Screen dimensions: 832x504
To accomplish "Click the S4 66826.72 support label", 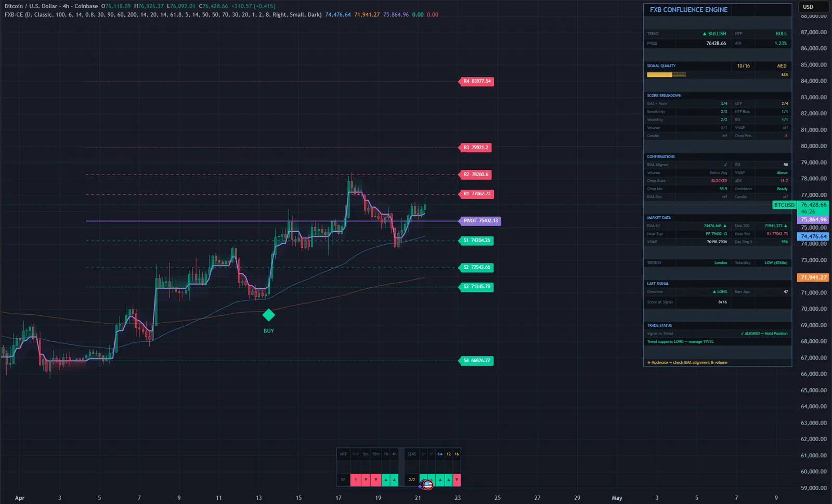I will 477,361.
